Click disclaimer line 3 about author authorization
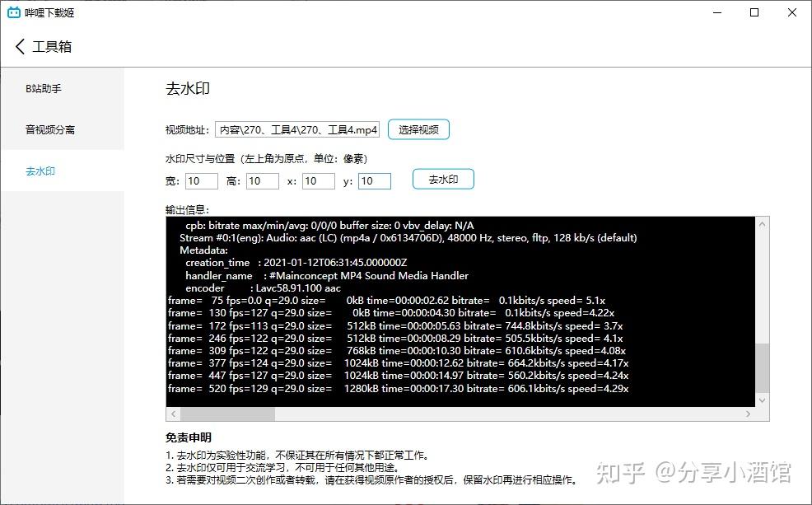 [x=371, y=480]
